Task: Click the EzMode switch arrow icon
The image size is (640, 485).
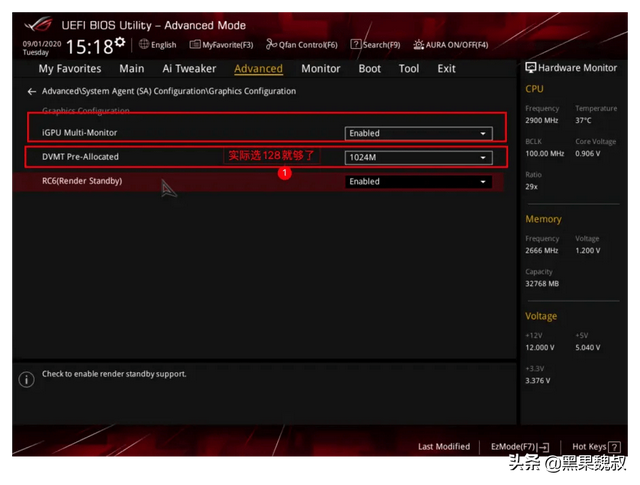Action: tap(543, 447)
